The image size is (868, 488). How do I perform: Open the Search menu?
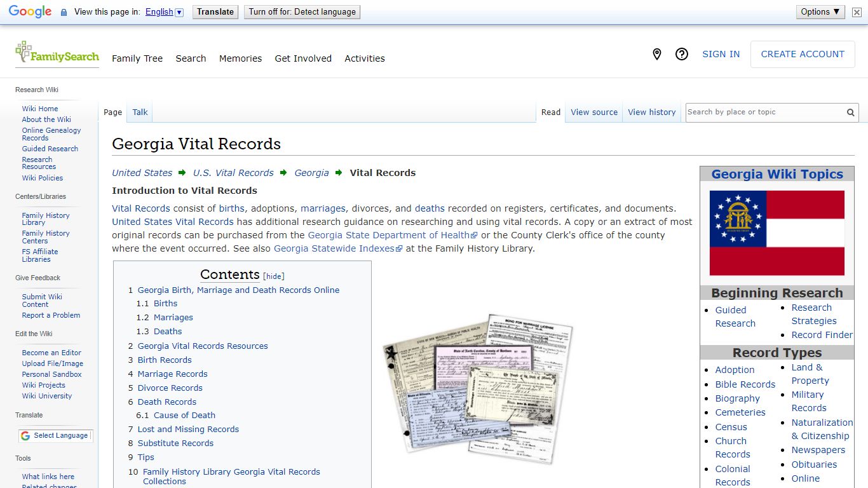(191, 58)
